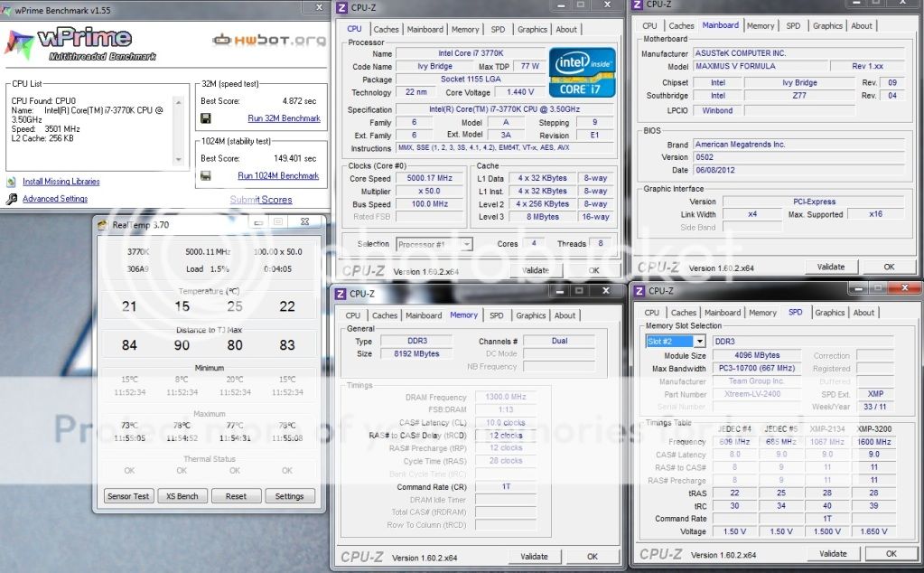Click the hwbot.org logo
The width and height of the screenshot is (924, 573).
click(269, 40)
